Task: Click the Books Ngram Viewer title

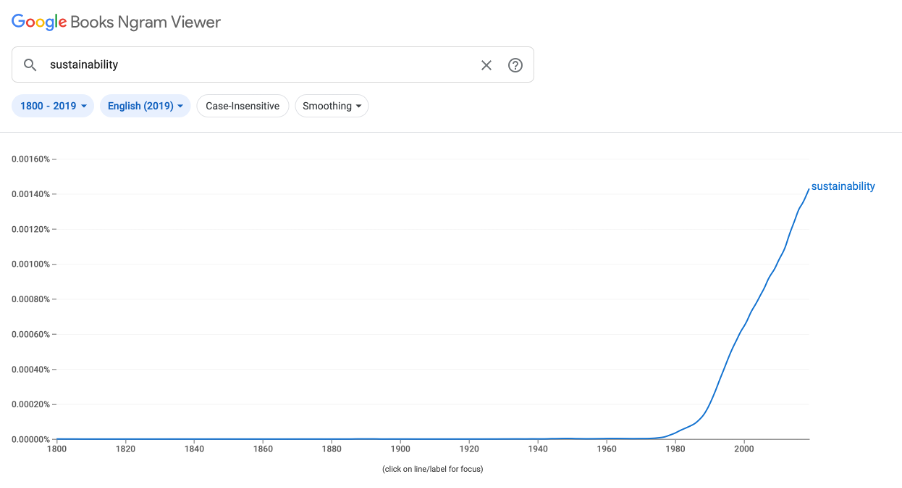Action: [x=146, y=22]
